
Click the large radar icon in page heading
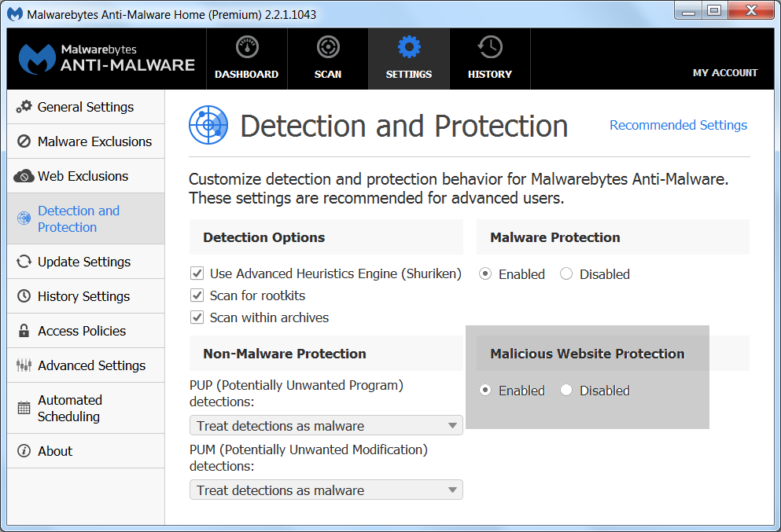click(208, 125)
